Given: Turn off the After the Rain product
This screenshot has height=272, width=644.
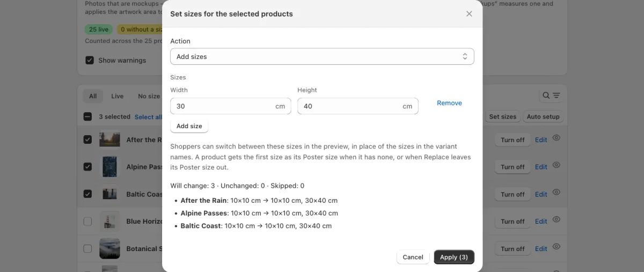Looking at the screenshot, I should (513, 139).
